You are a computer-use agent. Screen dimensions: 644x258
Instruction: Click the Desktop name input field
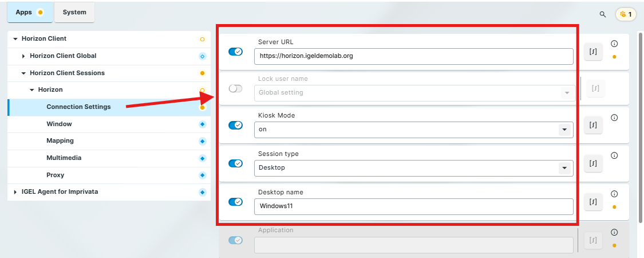pyautogui.click(x=413, y=206)
